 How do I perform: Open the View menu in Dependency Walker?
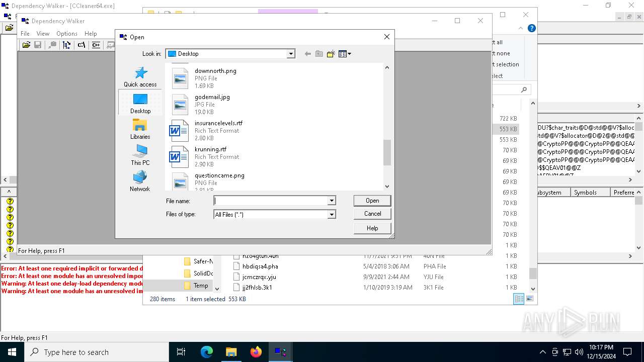(43, 34)
